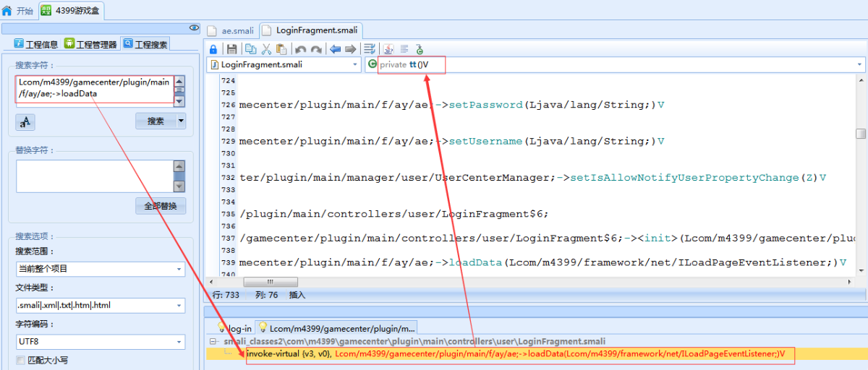Click the Copy toolbar icon

[250, 49]
